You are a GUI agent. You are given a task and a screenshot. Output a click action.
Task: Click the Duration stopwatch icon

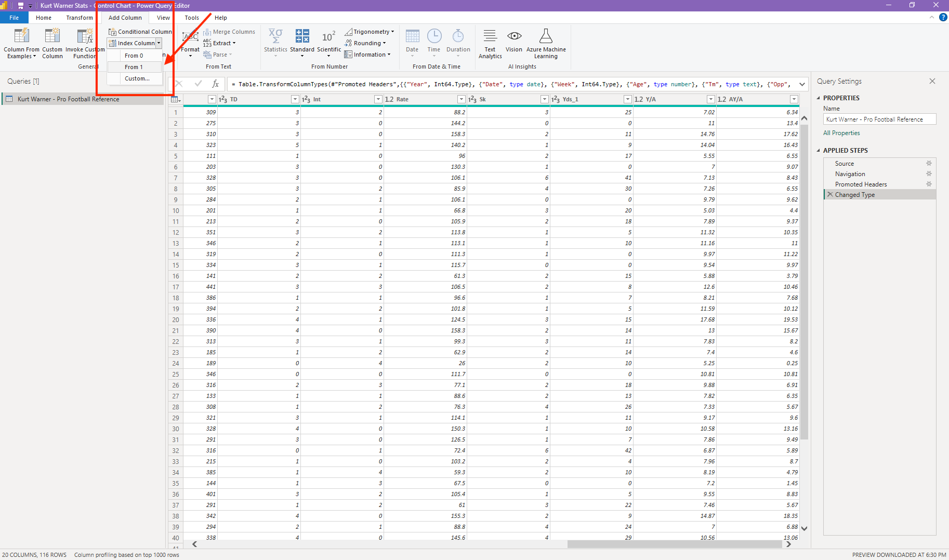(458, 35)
